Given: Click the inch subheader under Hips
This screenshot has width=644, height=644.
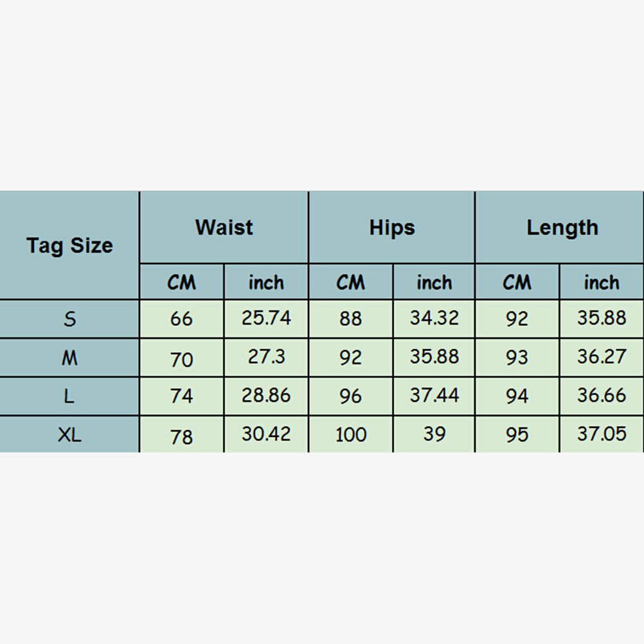Looking at the screenshot, I should coord(434,282).
